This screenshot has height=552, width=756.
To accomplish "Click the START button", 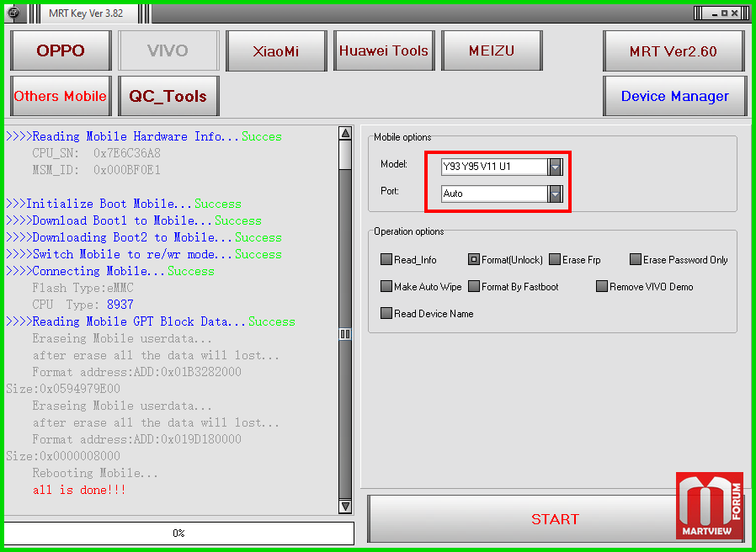I will [x=556, y=518].
